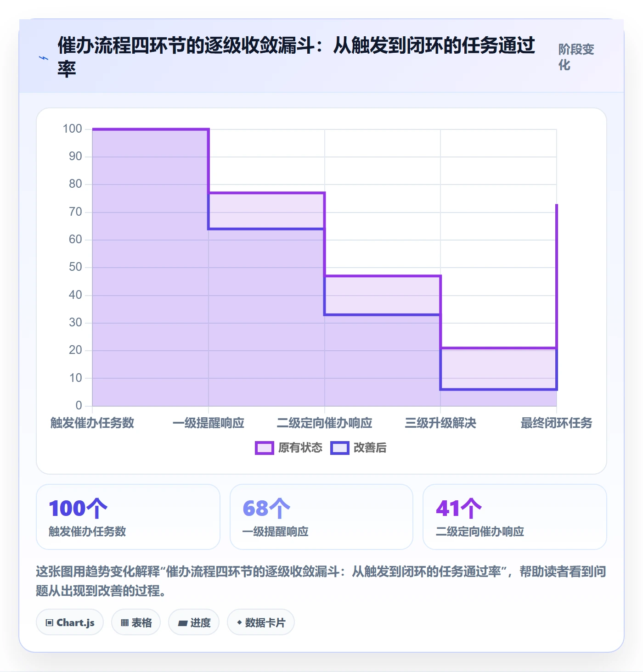Click the 触发催办任务数 x-axis label
Screen dimensions: 643x672
[x=92, y=423]
